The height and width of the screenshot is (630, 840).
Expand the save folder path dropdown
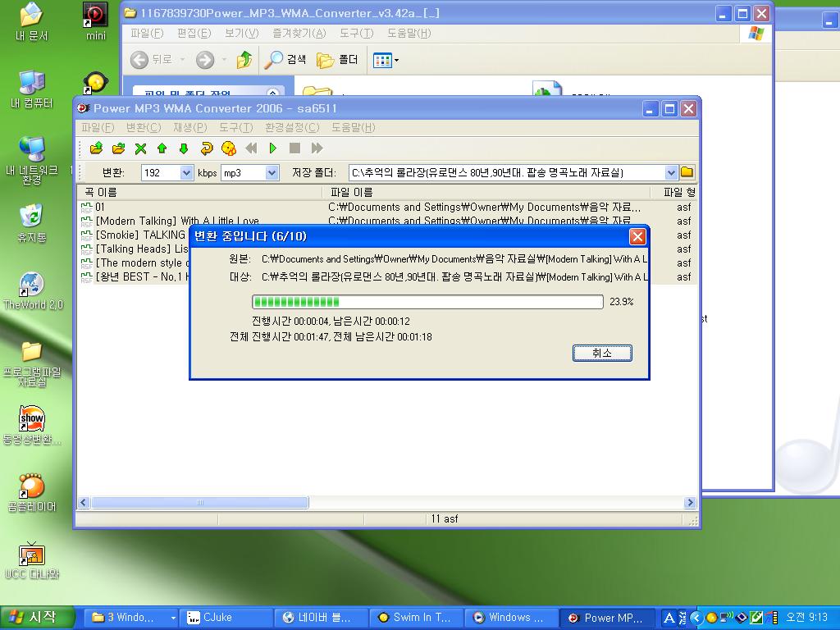pyautogui.click(x=671, y=173)
